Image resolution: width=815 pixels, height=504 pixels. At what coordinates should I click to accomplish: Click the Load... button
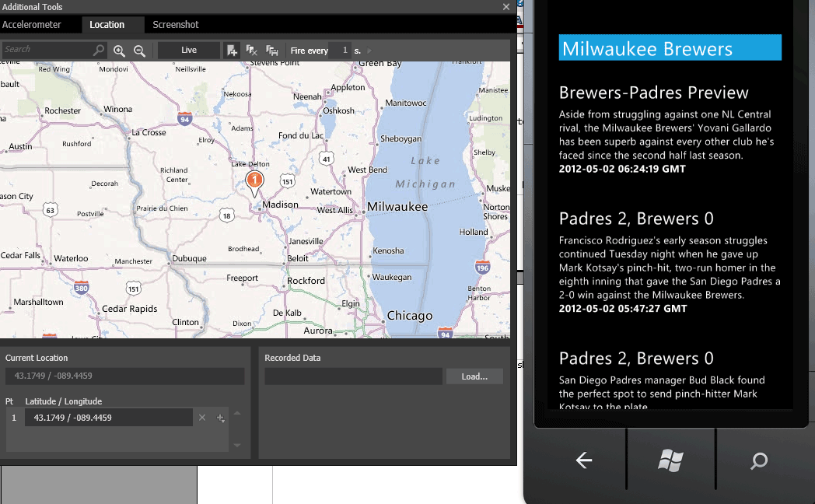(474, 376)
